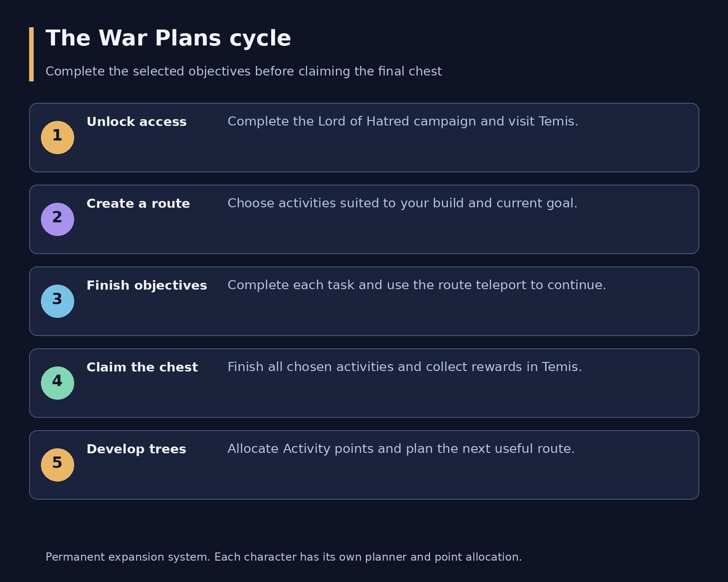Click the purple step 2 circle
728x582 pixels.
[57, 219]
